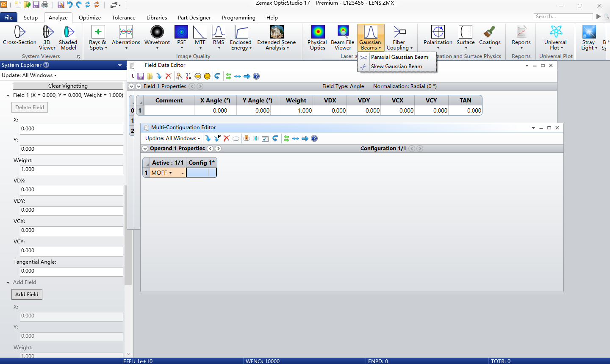Click the Undo arrow in quick access toolbar
The height and width of the screenshot is (364, 610).
pyautogui.click(x=70, y=5)
